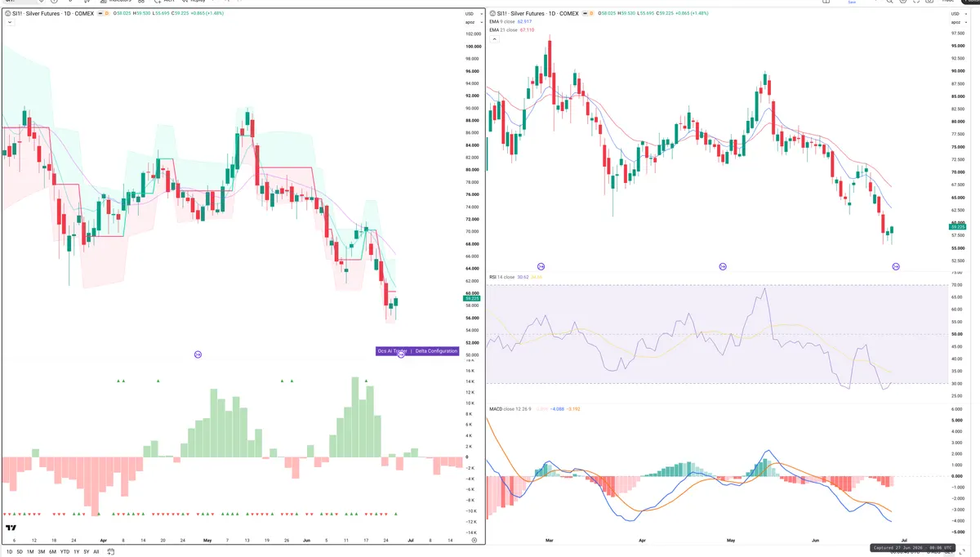Show the All time range

point(96,551)
